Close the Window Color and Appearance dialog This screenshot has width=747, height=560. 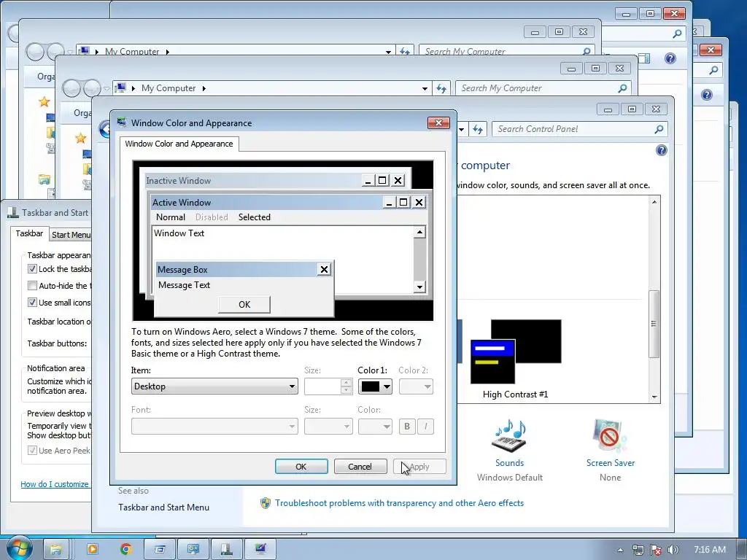pyautogui.click(x=438, y=122)
